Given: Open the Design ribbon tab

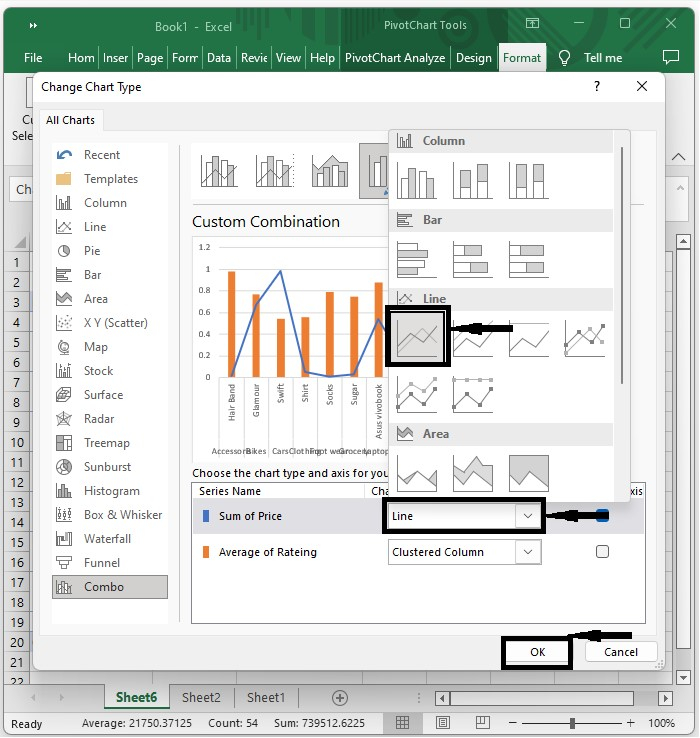Looking at the screenshot, I should click(x=474, y=58).
